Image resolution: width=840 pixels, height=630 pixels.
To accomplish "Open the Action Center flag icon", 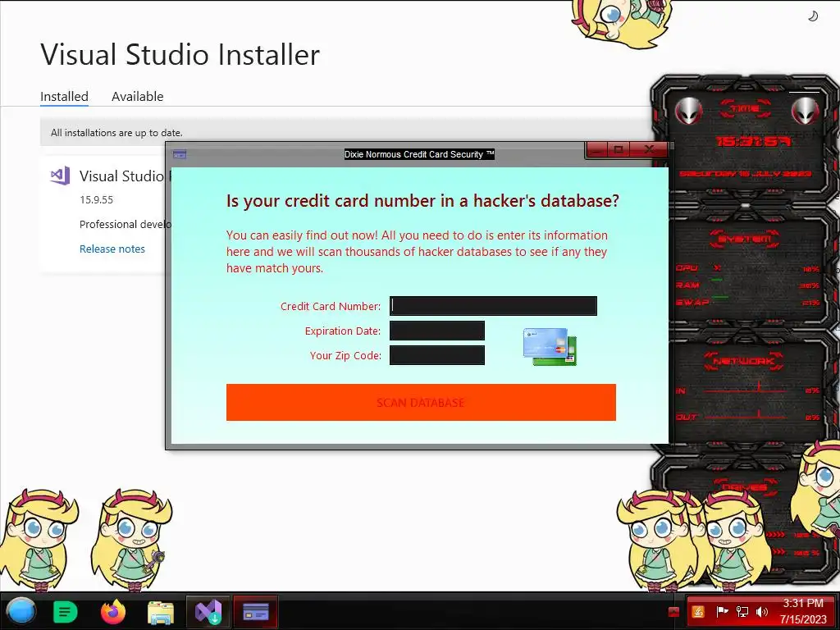I will pos(722,612).
